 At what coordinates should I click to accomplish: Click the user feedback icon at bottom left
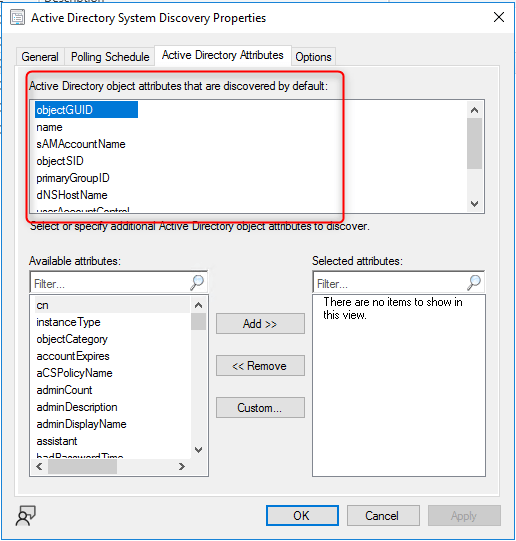tap(26, 515)
